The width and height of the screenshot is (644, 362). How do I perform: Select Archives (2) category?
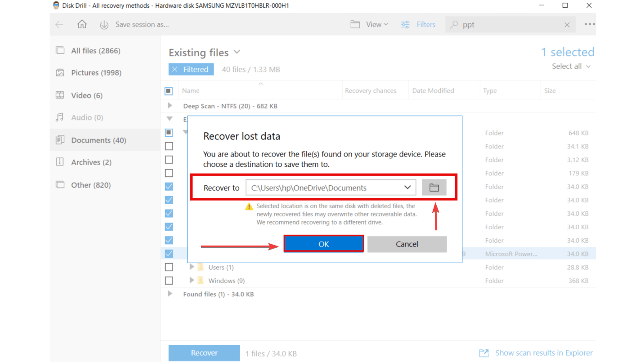point(91,162)
